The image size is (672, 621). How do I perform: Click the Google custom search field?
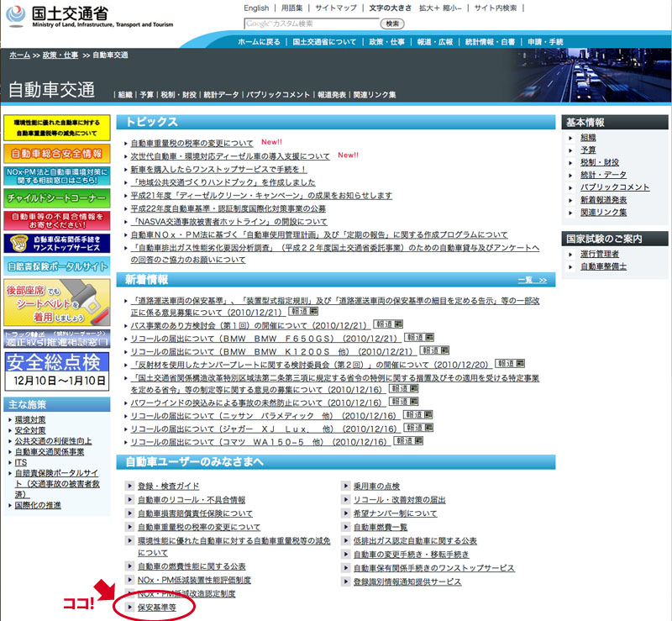coord(312,24)
